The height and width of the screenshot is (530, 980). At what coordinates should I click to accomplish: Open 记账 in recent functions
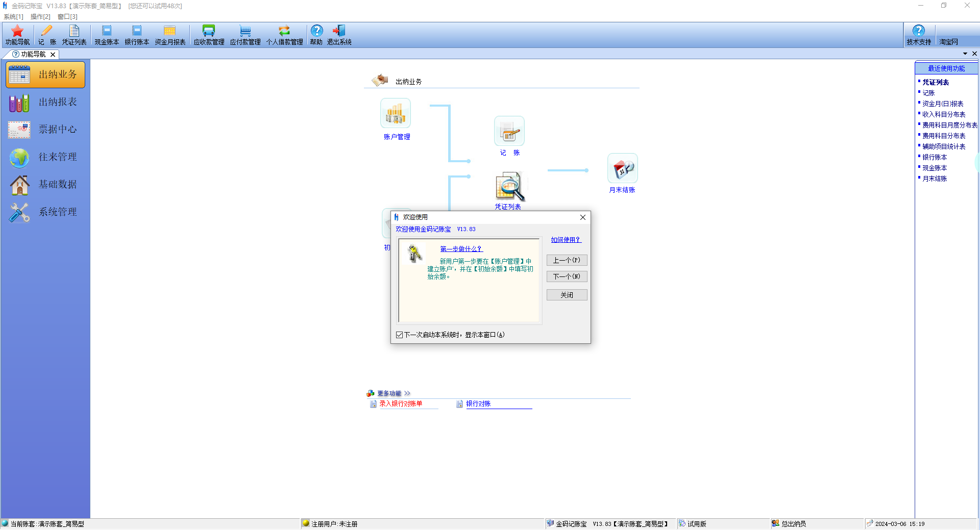pos(928,93)
